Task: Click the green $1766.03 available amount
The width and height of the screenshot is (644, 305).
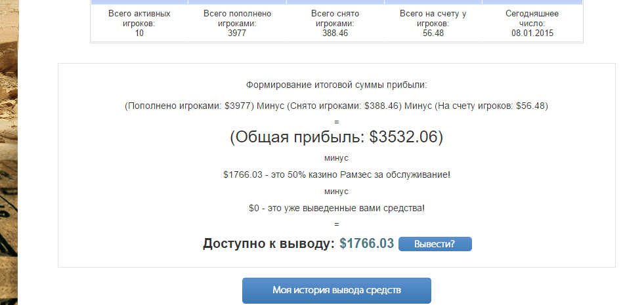Action: [x=366, y=243]
